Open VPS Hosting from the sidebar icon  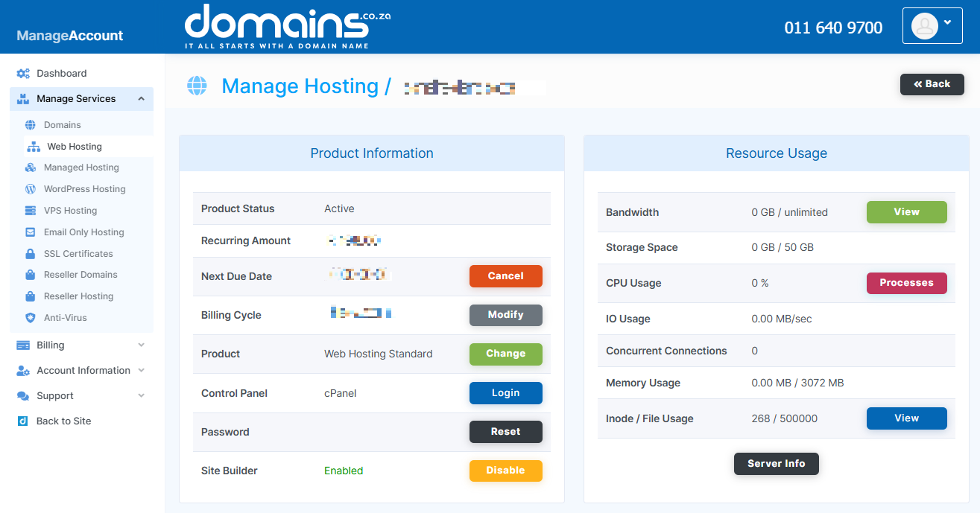[x=29, y=210]
